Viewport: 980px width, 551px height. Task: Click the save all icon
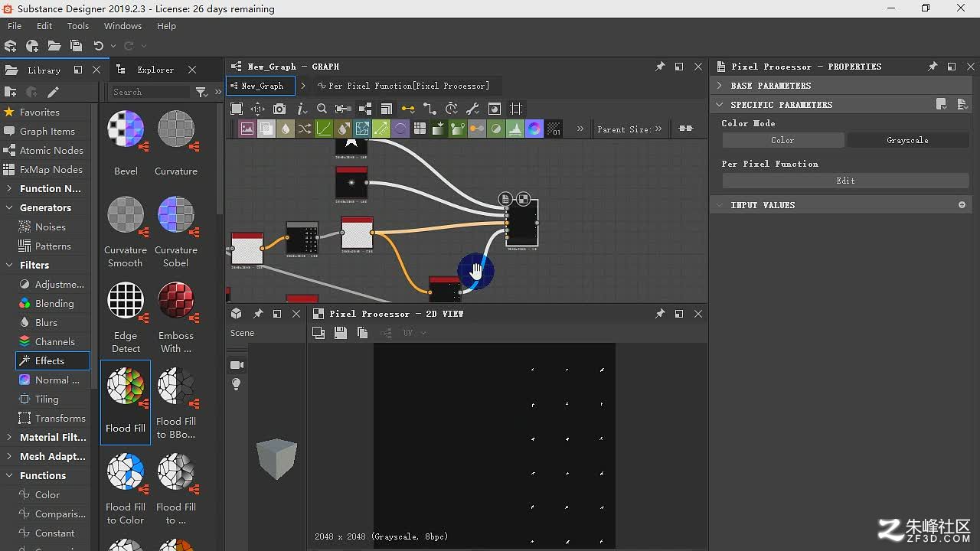pyautogui.click(x=76, y=46)
